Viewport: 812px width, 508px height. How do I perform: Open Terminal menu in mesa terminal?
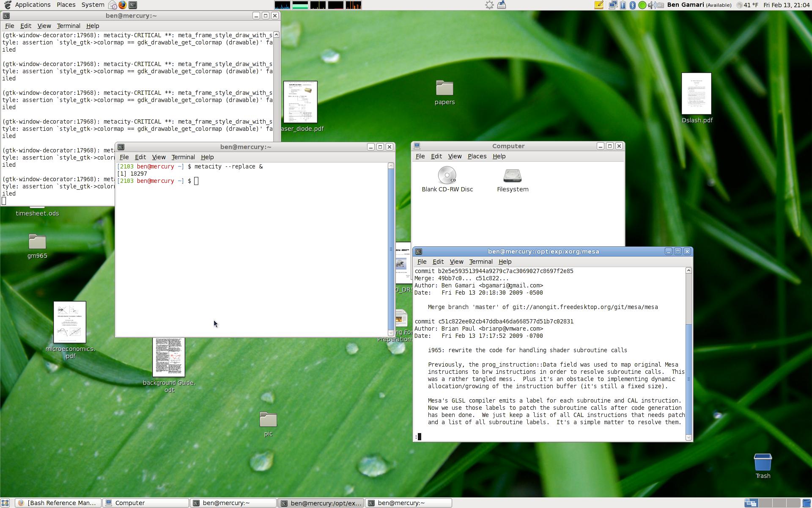click(480, 262)
